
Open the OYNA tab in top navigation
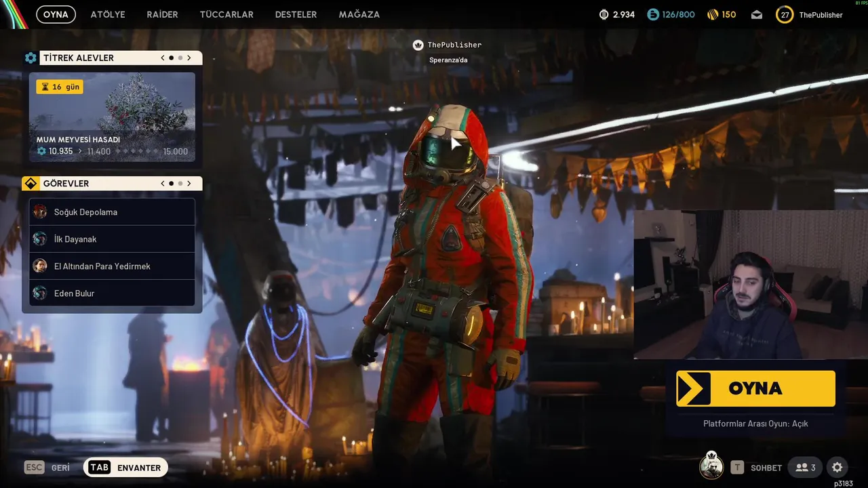56,14
